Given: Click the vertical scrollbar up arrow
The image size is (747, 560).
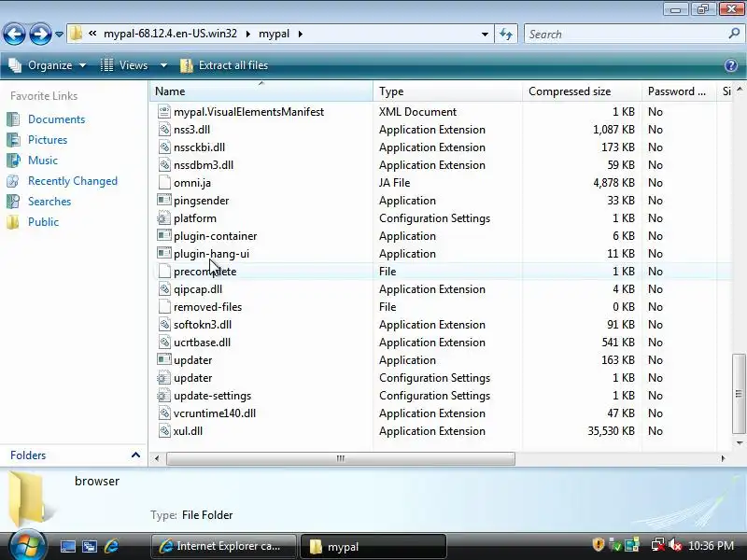Looking at the screenshot, I should [x=740, y=89].
